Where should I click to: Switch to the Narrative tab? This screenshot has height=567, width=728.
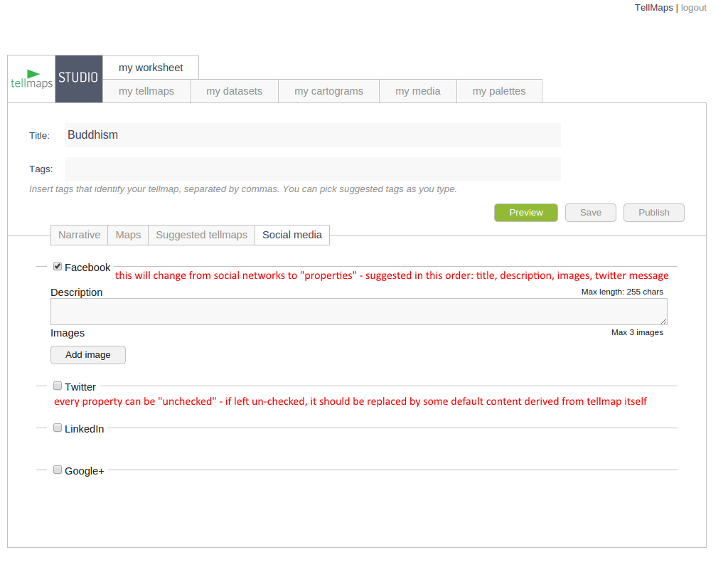coord(79,235)
